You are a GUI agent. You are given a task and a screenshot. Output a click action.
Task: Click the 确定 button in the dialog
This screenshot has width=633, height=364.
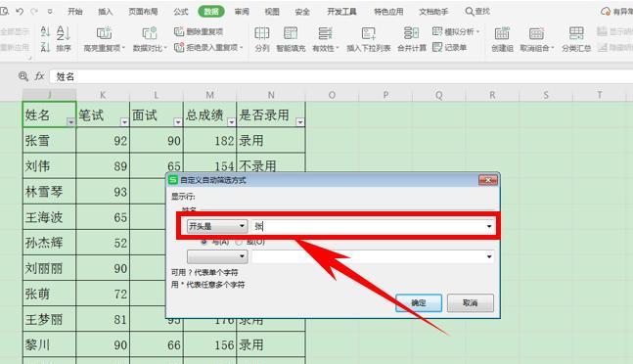point(419,302)
